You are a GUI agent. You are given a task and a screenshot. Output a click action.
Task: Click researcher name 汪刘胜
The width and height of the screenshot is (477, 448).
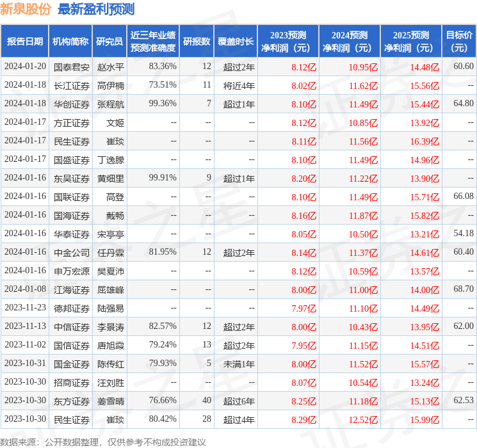click(x=111, y=383)
